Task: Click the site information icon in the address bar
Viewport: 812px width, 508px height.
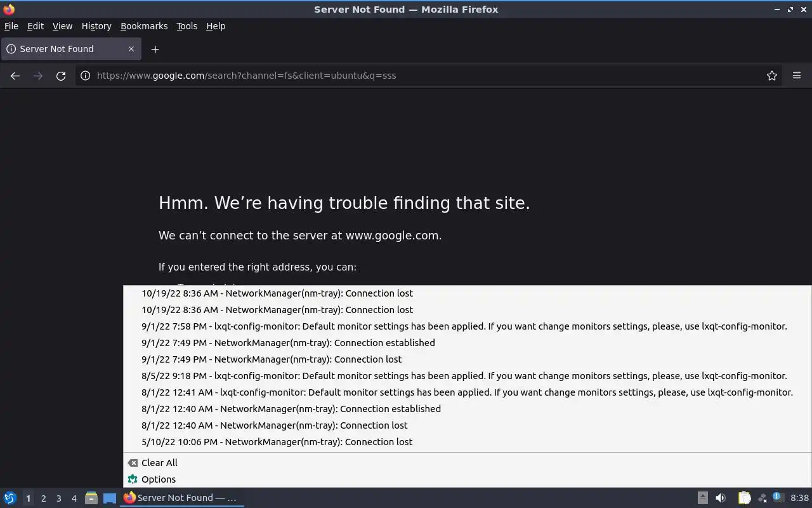Action: point(86,76)
